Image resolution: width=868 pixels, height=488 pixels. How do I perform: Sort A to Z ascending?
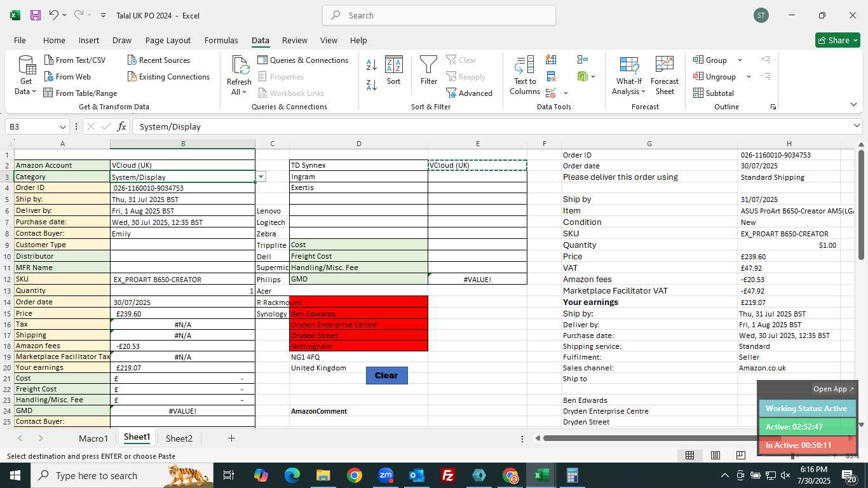(372, 65)
